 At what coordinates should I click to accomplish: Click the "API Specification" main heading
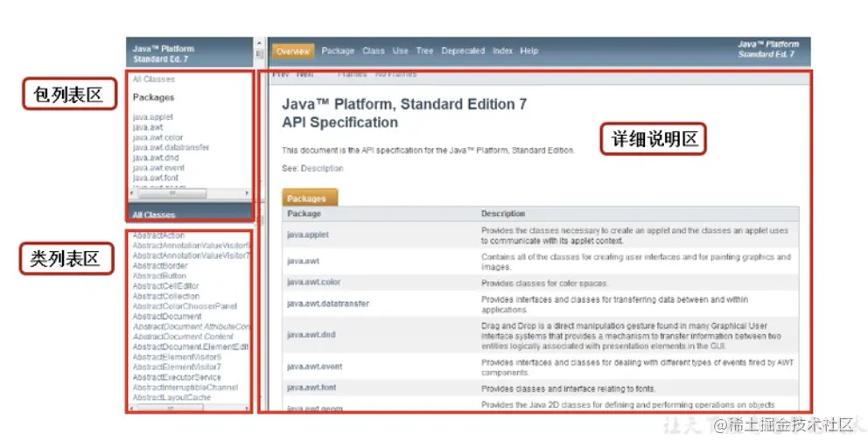pos(339,122)
